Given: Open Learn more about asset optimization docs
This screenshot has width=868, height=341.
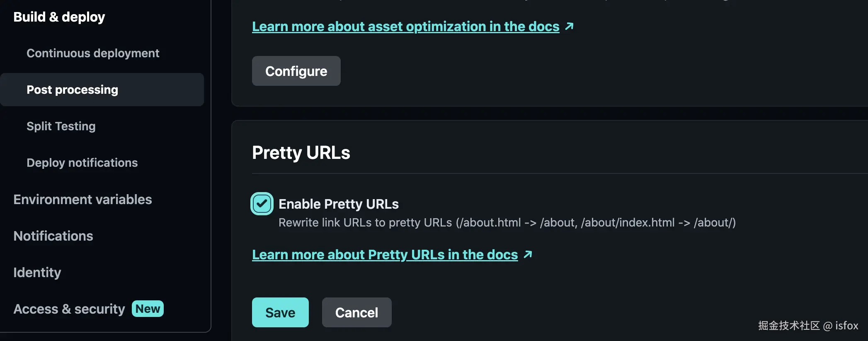Looking at the screenshot, I should [405, 26].
